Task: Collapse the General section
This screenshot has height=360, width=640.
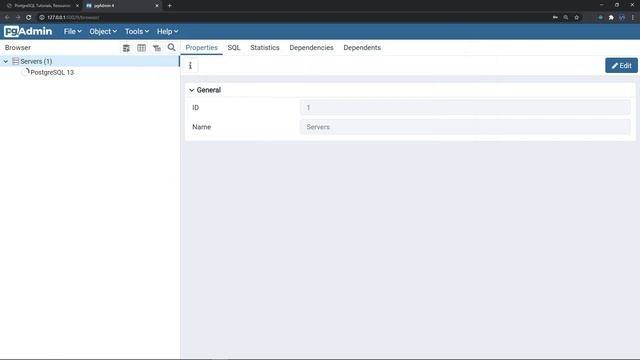Action: pos(191,90)
